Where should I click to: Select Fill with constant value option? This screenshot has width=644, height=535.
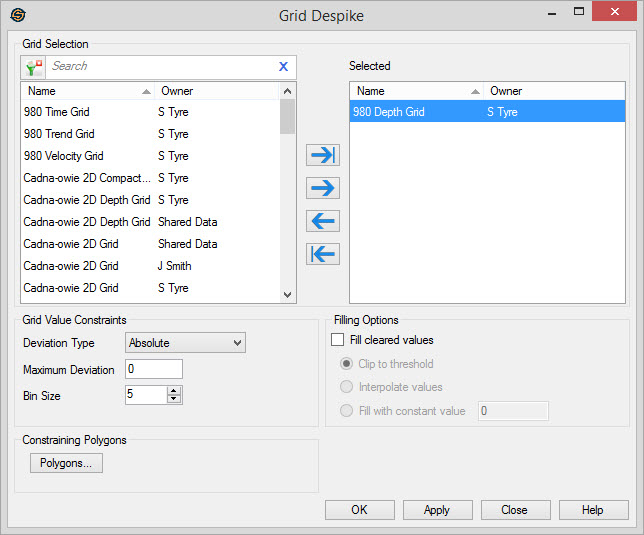(x=347, y=411)
